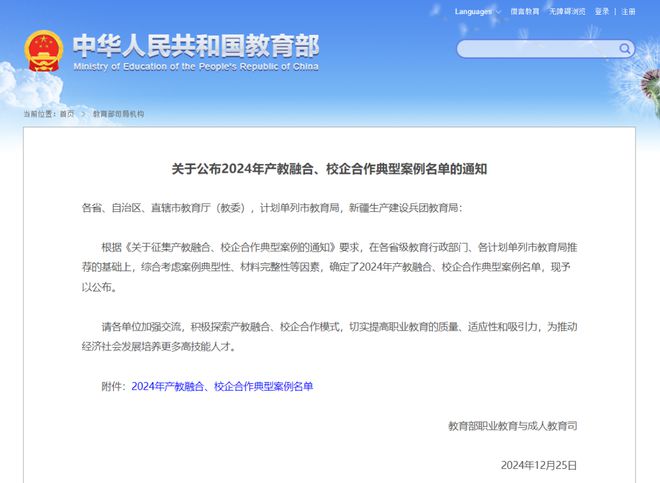Screen dimensions: 660x483
Task: Click English name Ministry of Education text
Action: (196, 67)
